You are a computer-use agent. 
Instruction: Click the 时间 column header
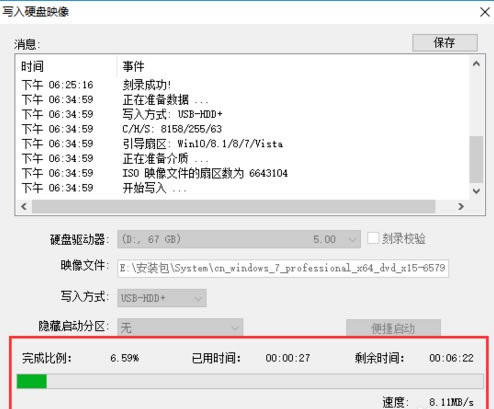(x=66, y=66)
